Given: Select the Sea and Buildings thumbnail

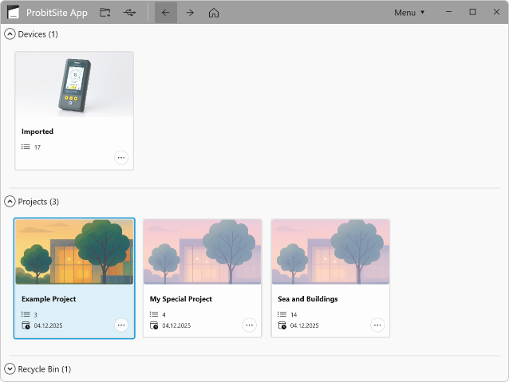Looking at the screenshot, I should coord(330,252).
